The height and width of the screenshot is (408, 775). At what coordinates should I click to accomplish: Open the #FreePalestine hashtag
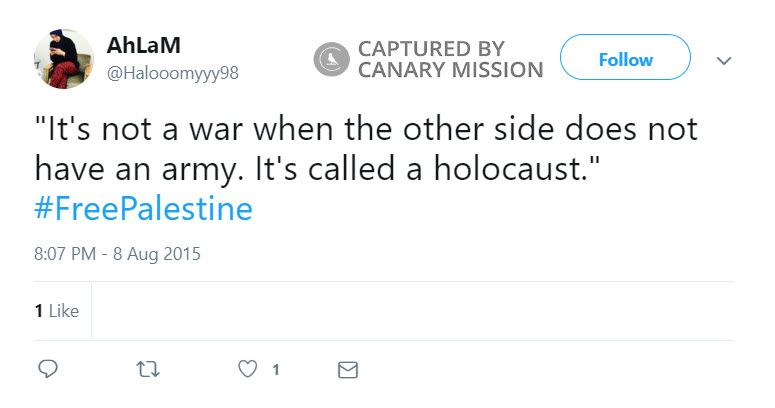click(143, 210)
